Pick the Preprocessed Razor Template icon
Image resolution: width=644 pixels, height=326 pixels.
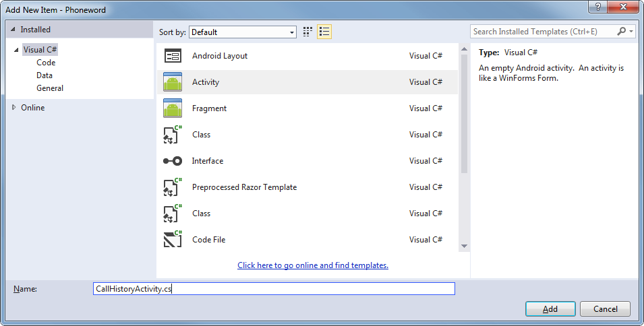click(173, 187)
